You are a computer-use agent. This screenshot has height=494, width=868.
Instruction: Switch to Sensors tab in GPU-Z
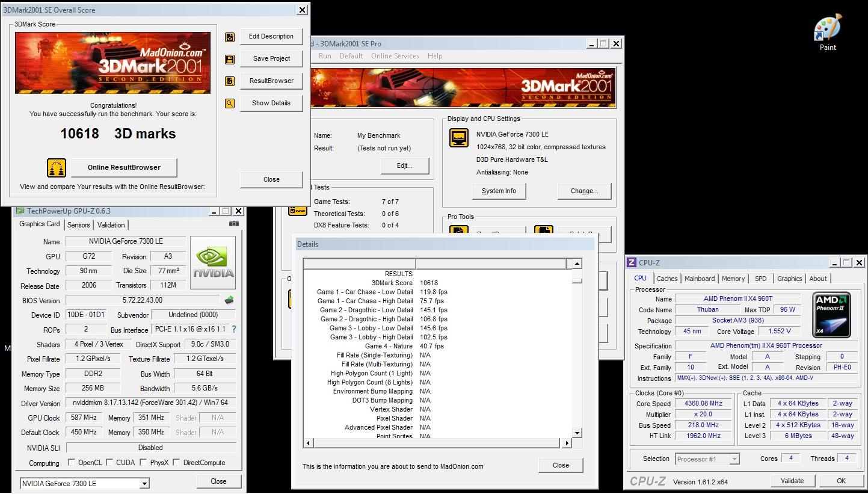(79, 225)
